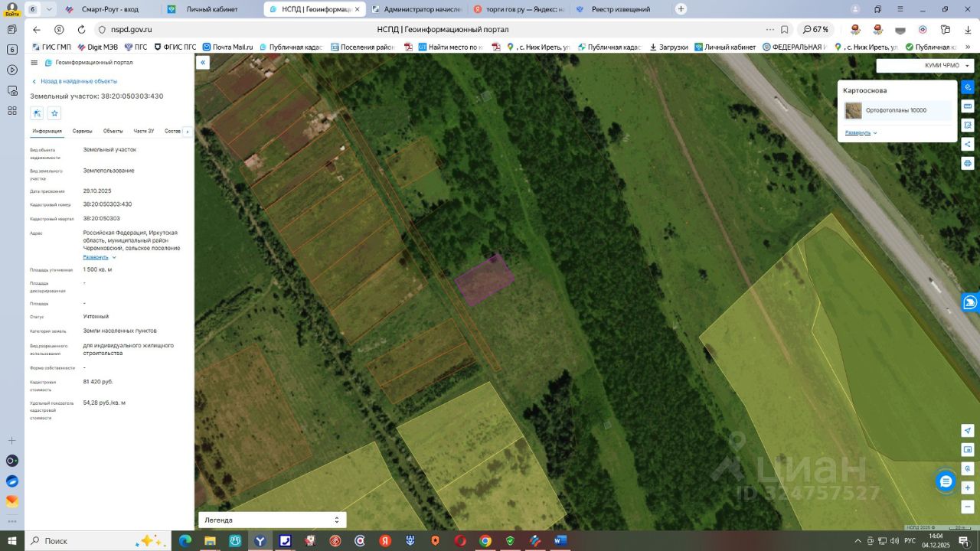This screenshot has width=980, height=551.
Task: Open Google Chrome from the taskbar
Action: 485,540
